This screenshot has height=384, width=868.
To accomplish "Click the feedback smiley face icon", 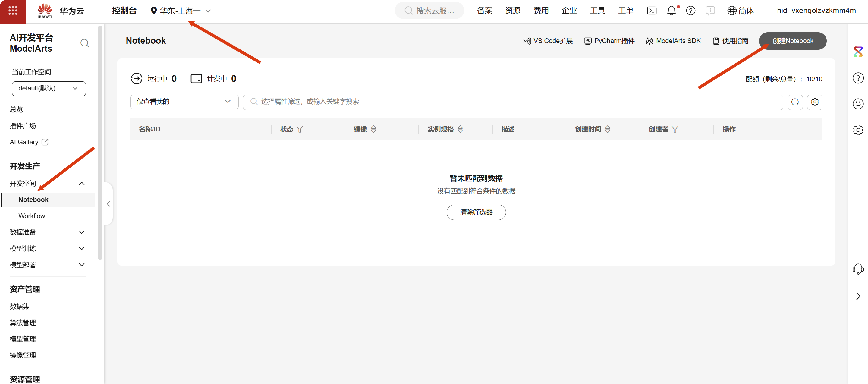I will click(x=858, y=104).
